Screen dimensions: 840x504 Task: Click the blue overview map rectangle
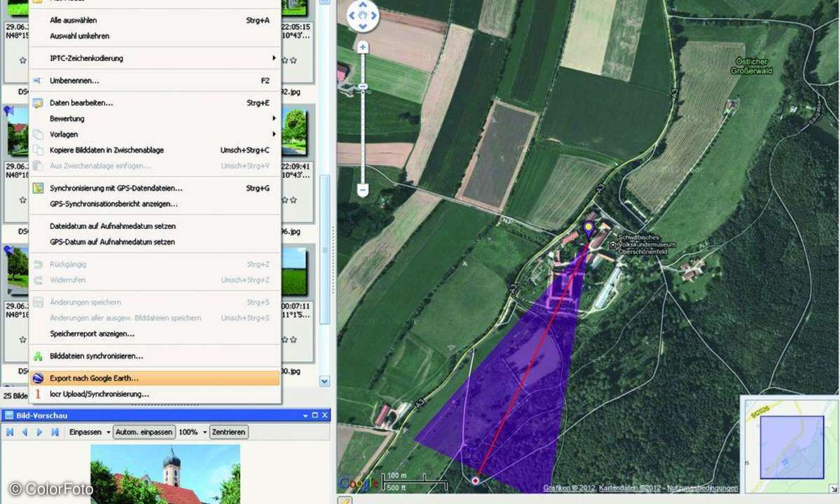tap(792, 447)
